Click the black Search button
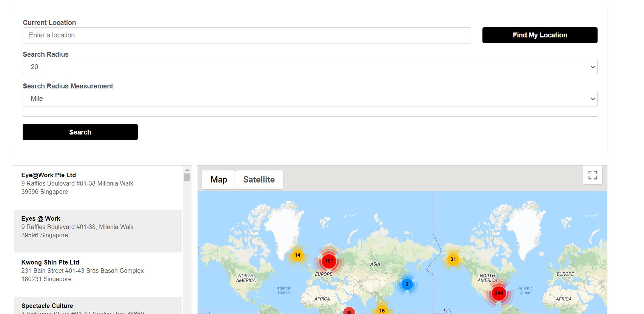This screenshot has height=314, width=644. click(x=80, y=132)
